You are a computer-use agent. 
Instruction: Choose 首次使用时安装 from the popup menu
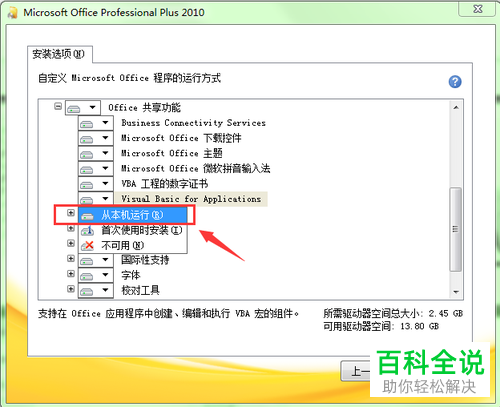pos(133,230)
